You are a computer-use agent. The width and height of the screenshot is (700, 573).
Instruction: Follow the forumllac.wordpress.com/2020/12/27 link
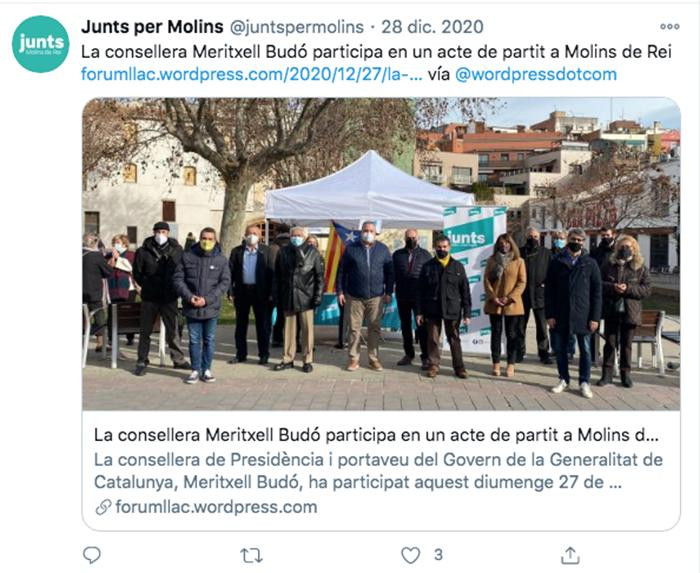pyautogui.click(x=251, y=74)
